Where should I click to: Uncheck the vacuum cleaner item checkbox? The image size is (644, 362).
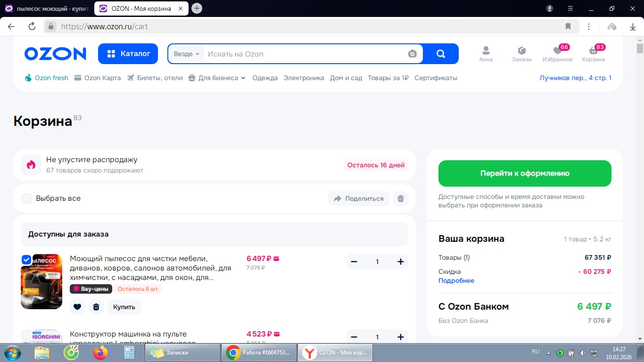(x=26, y=260)
